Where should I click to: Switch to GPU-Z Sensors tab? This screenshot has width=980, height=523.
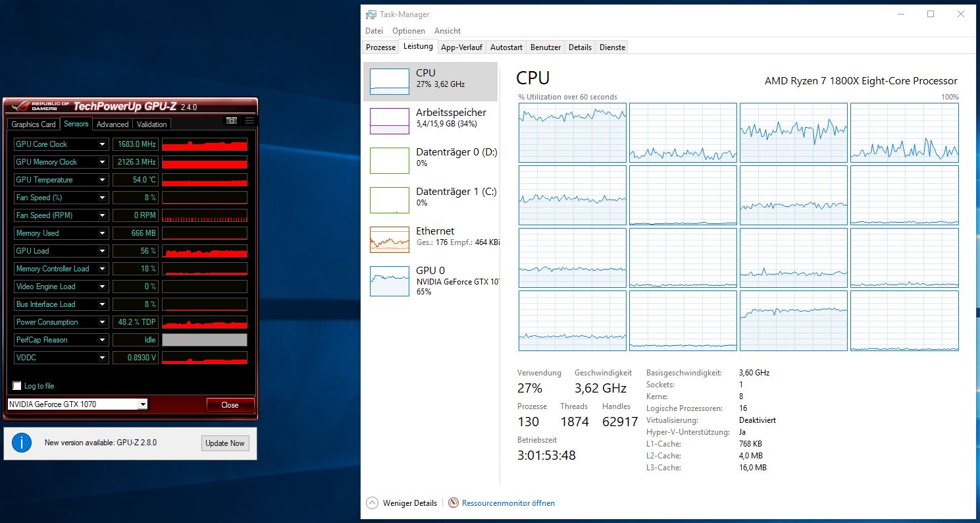point(76,124)
